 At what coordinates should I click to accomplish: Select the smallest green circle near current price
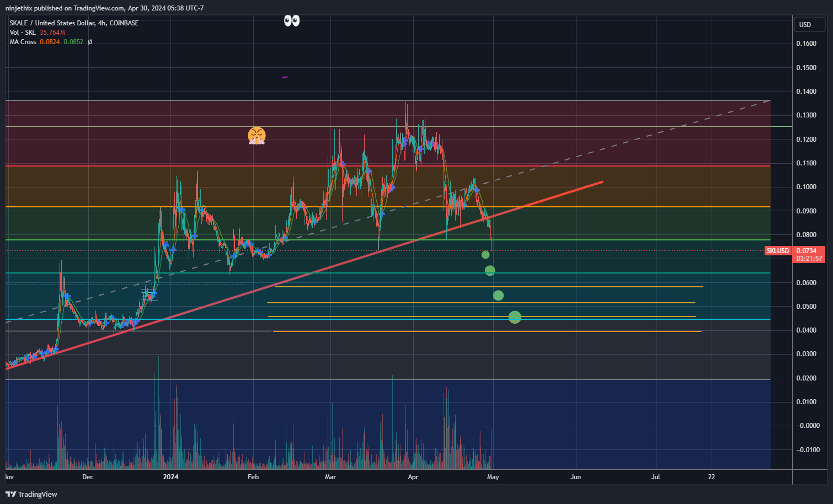click(485, 255)
